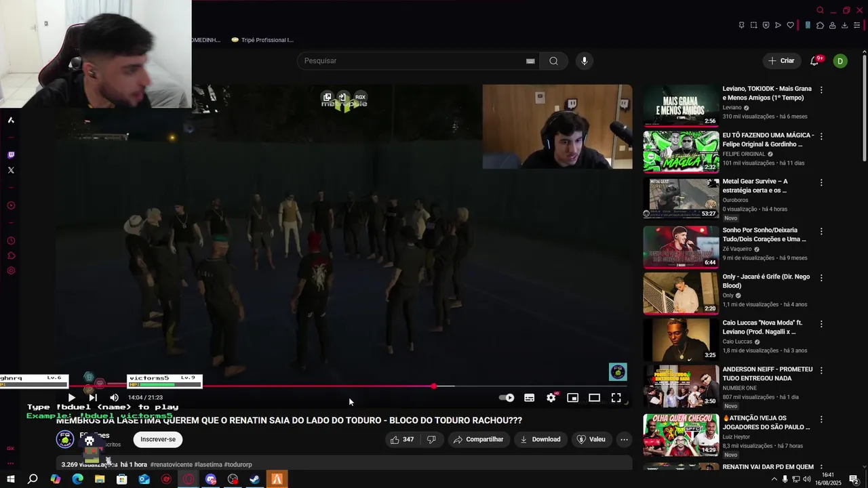The width and height of the screenshot is (868, 488).
Task: Open Steam from the taskbar
Action: (x=255, y=479)
